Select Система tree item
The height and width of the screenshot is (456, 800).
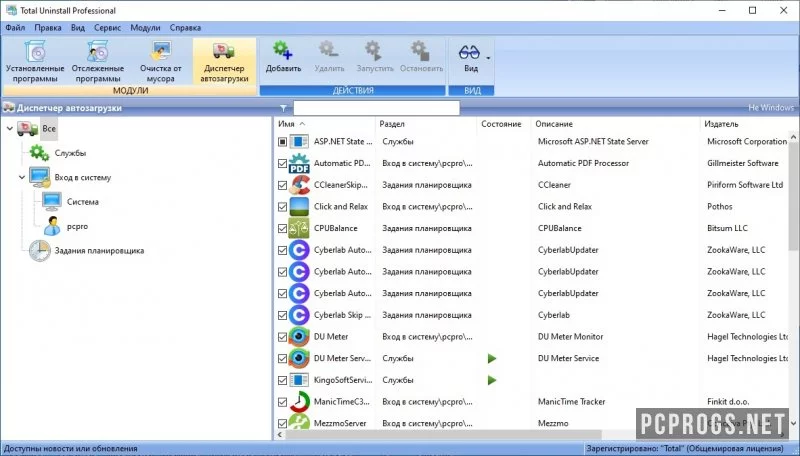(83, 202)
